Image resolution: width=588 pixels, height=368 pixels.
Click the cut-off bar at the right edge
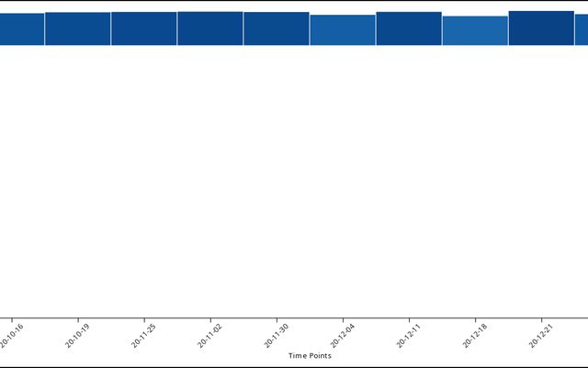(x=581, y=29)
